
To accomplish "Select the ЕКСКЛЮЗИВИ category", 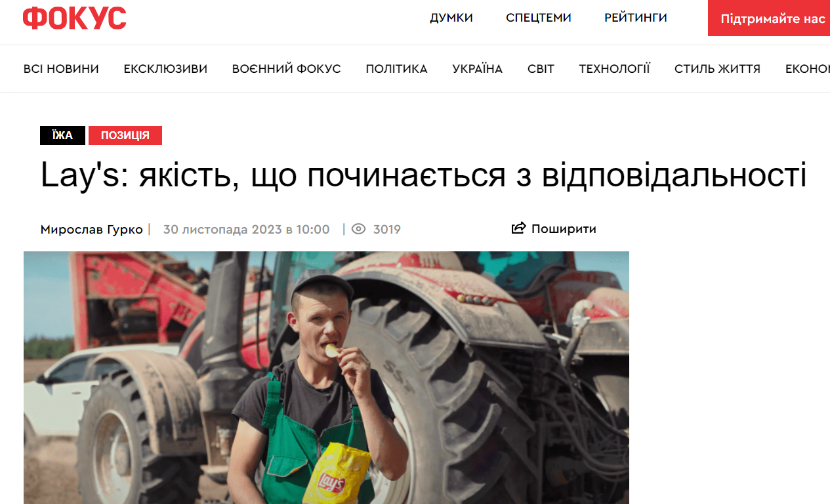I will point(165,69).
